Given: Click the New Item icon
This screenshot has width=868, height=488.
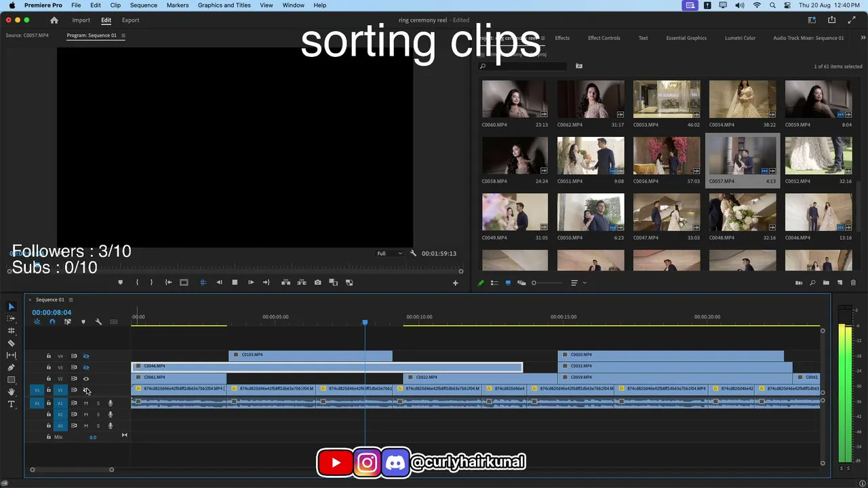Looking at the screenshot, I should tap(840, 283).
